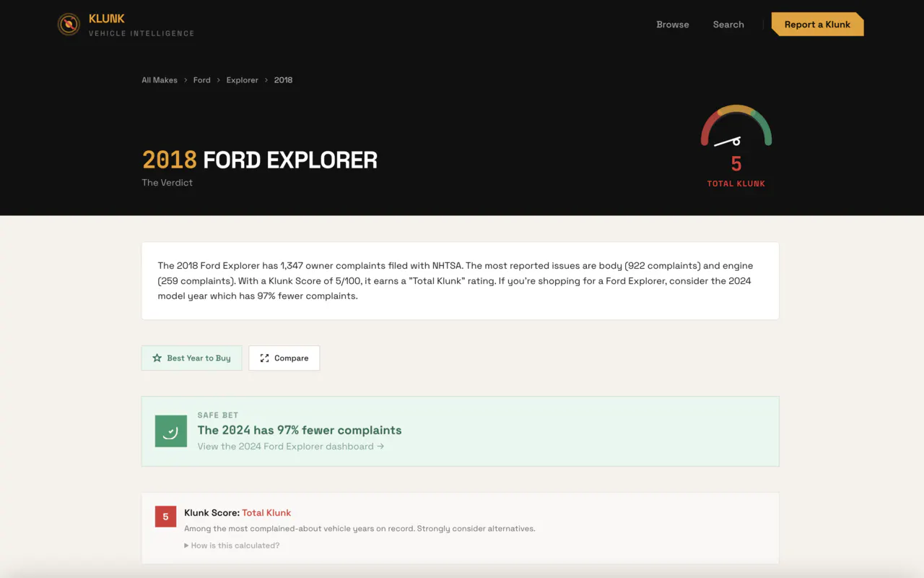Click the 2018 breadcrumb item

[283, 80]
